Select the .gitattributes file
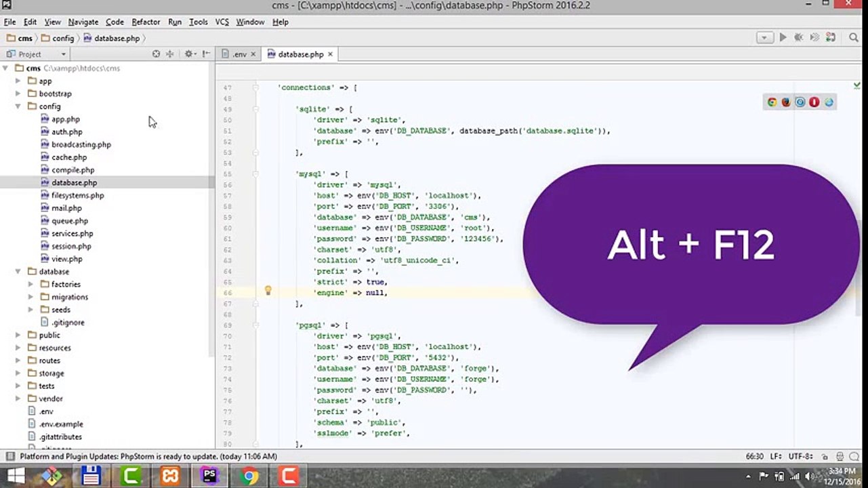 point(60,437)
